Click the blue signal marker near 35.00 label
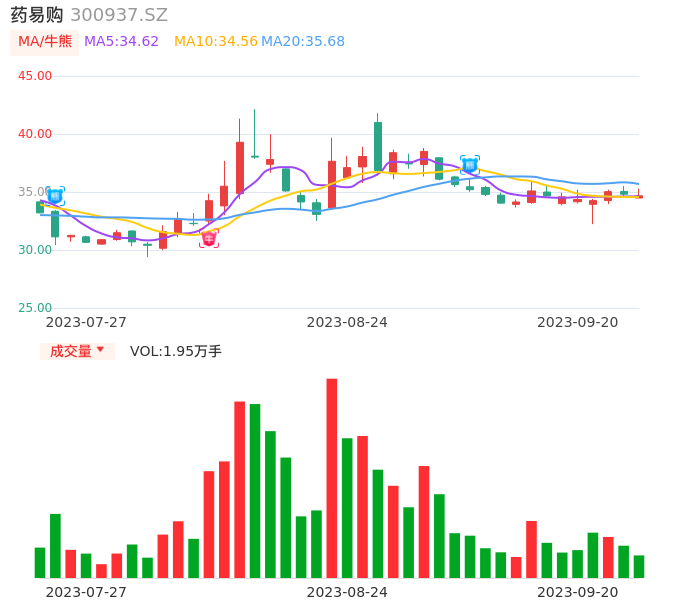 pyautogui.click(x=55, y=196)
